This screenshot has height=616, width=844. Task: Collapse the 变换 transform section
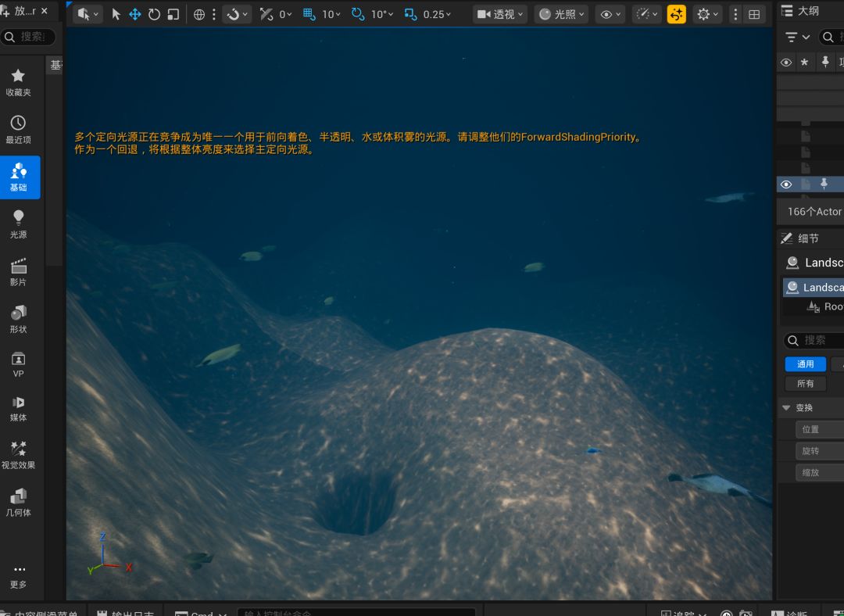pos(786,407)
